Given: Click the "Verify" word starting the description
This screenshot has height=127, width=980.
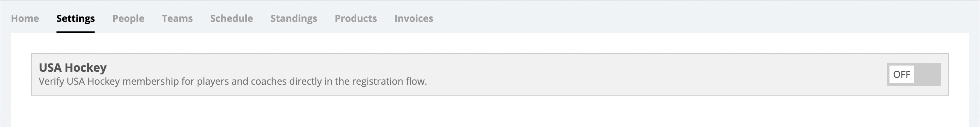Looking at the screenshot, I should pos(51,81).
